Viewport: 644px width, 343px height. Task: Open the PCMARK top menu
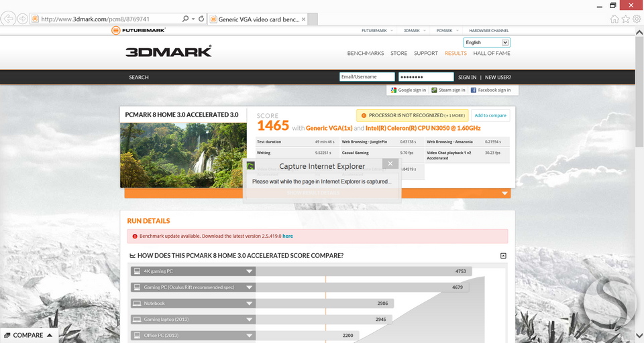click(444, 31)
